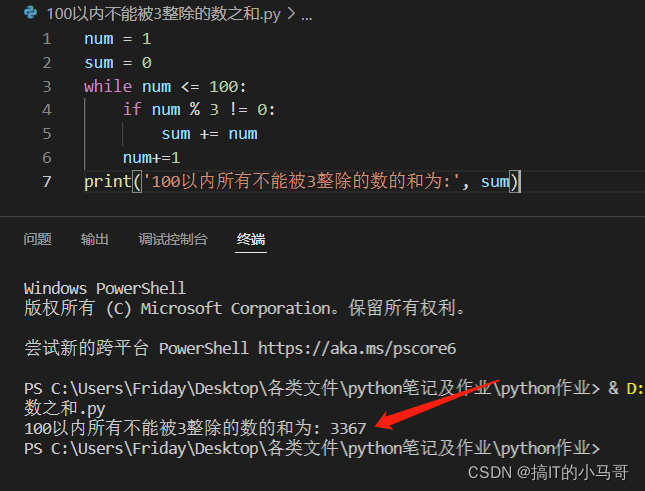Expand the breadcrumb ellipsis item
This screenshot has height=491, width=645.
tap(306, 15)
